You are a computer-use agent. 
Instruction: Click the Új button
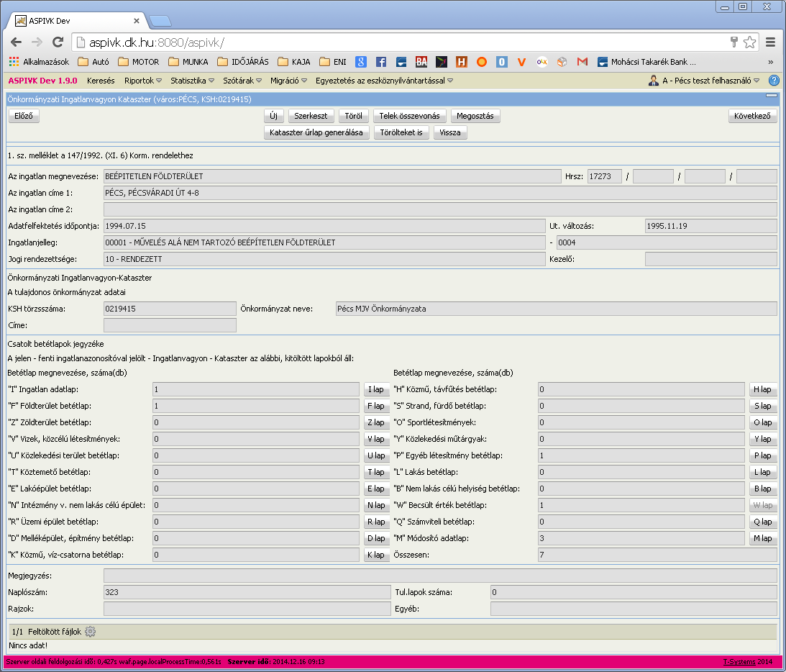274,116
